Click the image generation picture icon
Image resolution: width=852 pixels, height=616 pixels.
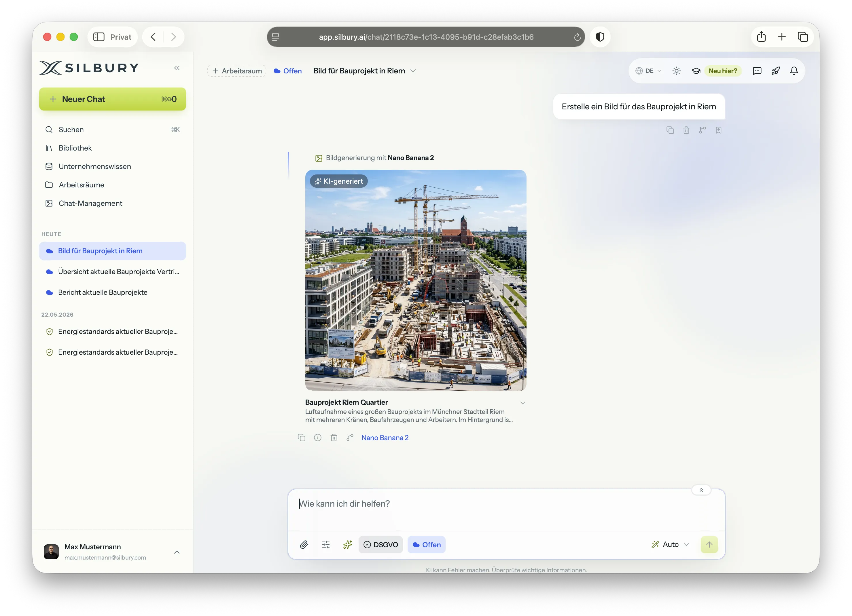pos(319,158)
